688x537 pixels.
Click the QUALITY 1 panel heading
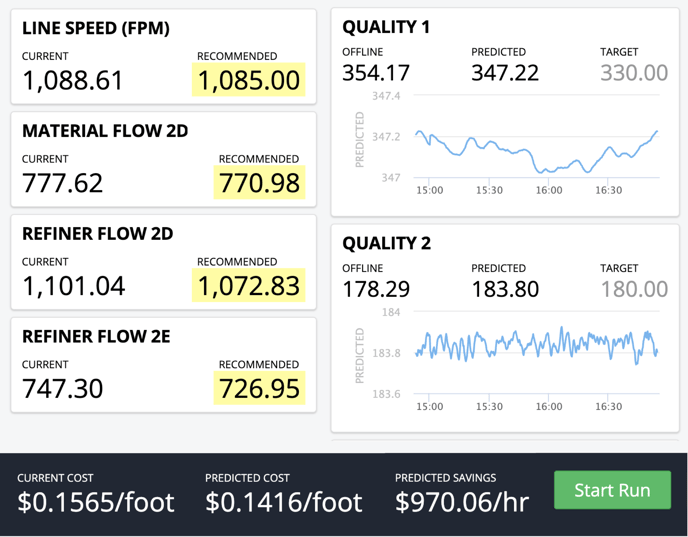click(x=386, y=27)
